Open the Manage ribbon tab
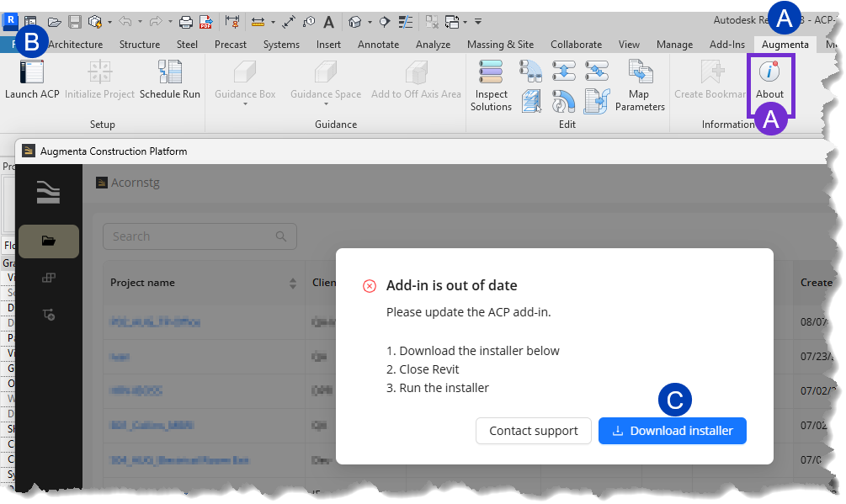Screen dimensions: 846x504 point(674,45)
